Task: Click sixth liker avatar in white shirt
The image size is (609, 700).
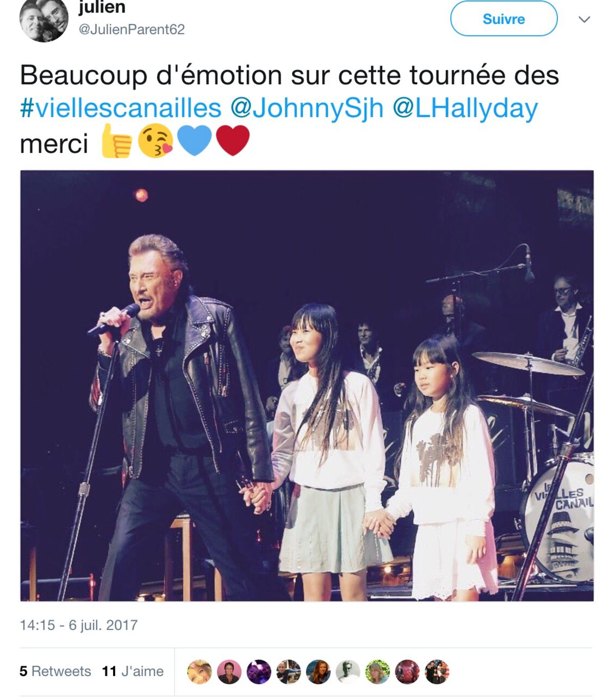Action: point(347,672)
